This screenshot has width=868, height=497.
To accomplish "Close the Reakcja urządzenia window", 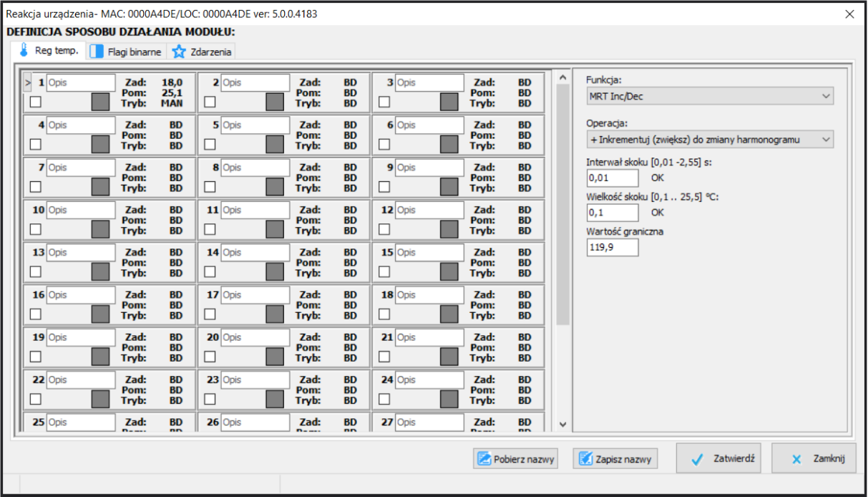I will (x=849, y=14).
